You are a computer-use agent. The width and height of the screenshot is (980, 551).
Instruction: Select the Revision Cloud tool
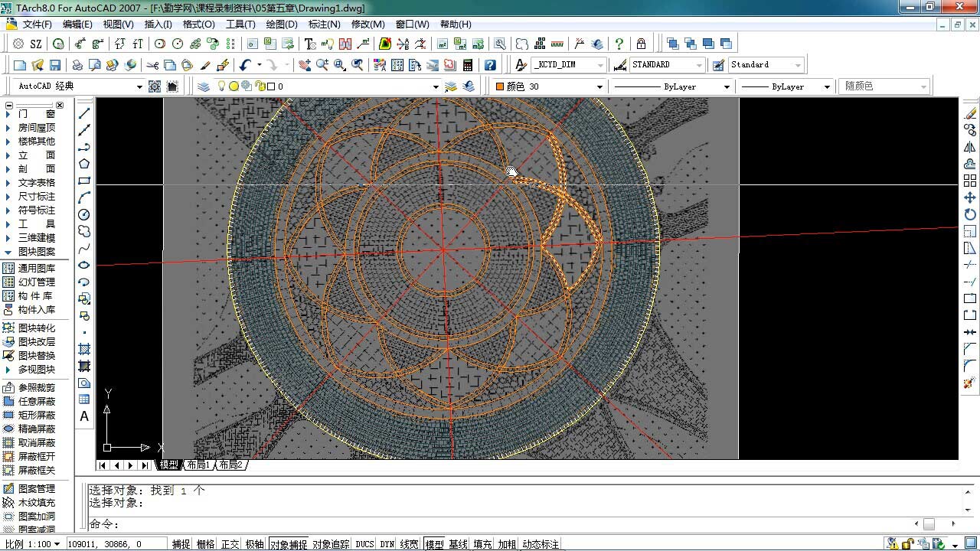tap(84, 231)
